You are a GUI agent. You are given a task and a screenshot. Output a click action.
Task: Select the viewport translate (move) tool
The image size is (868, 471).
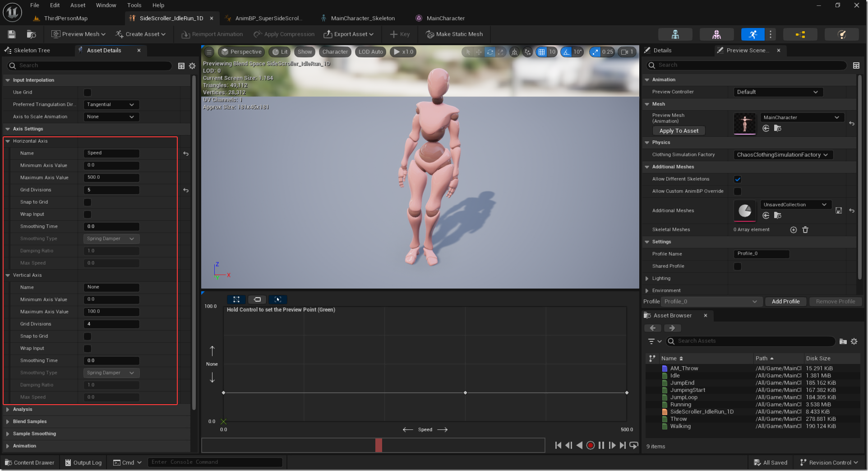pos(479,52)
